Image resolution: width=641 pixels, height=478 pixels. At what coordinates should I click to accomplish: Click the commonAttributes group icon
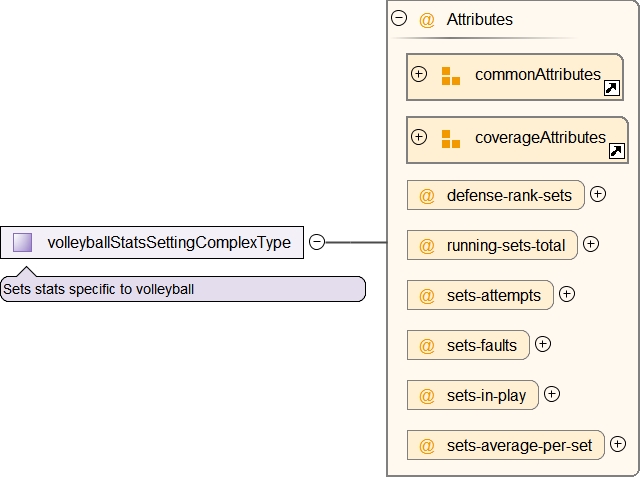point(450,76)
